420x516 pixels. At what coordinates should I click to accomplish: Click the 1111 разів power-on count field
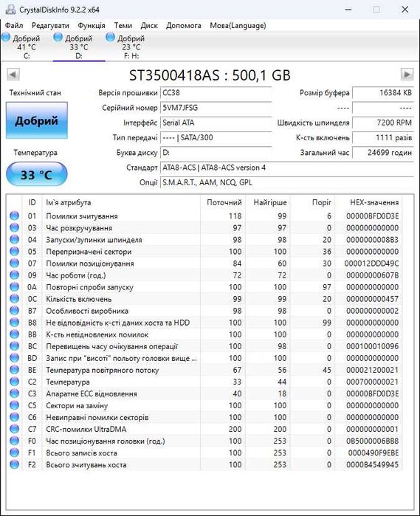tap(383, 137)
